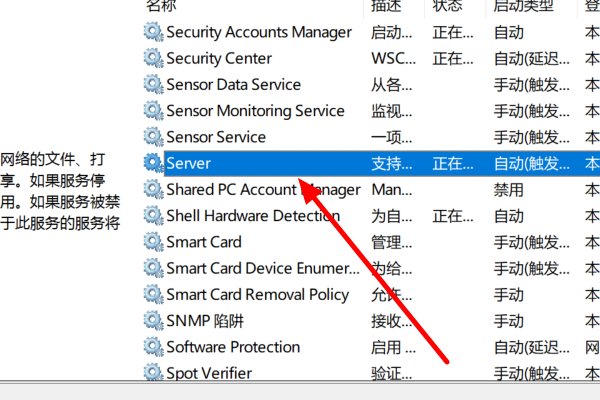Screen dimensions: 600x400
Task: Click the gear icon for Shared PC Account Manager
Action: pos(153,189)
